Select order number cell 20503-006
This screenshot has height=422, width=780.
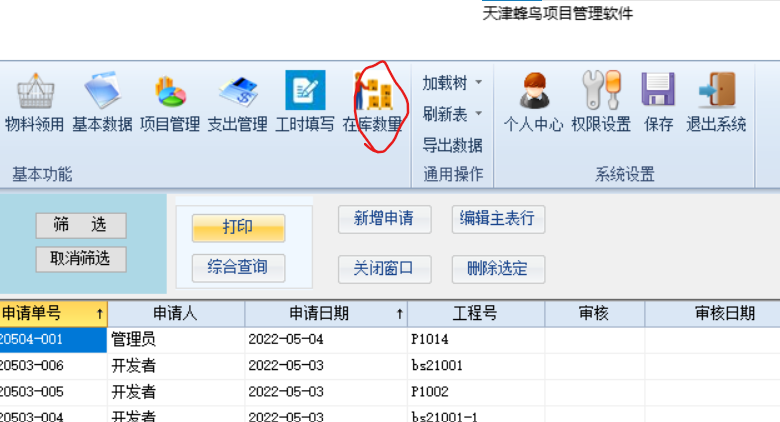pos(53,366)
